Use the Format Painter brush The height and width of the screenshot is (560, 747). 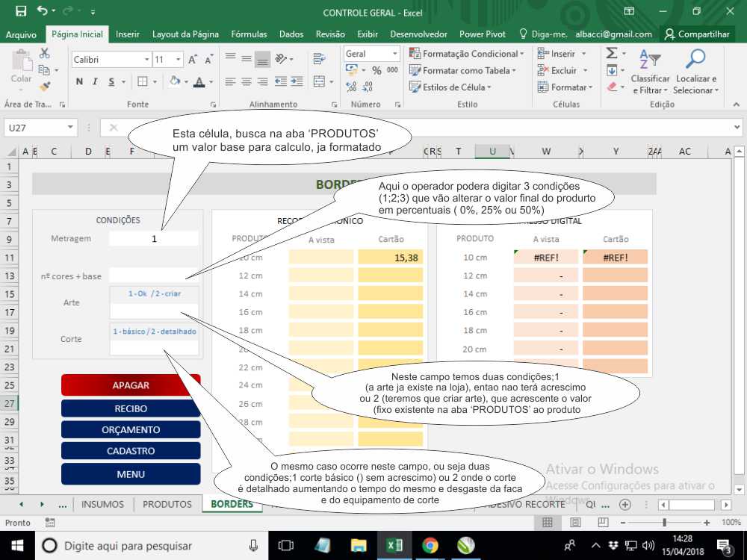45,86
